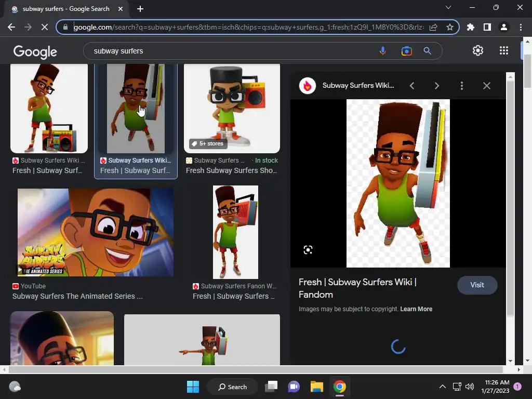The image size is (532, 399).
Task: Open preview panel more options menu
Action: pyautogui.click(x=461, y=86)
